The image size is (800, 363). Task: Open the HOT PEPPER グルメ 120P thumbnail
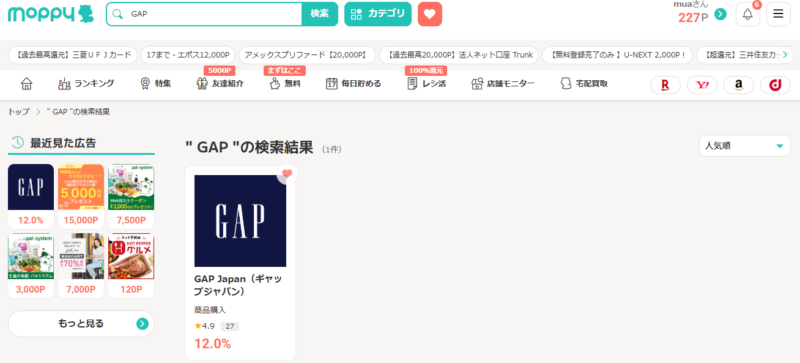pyautogui.click(x=131, y=265)
